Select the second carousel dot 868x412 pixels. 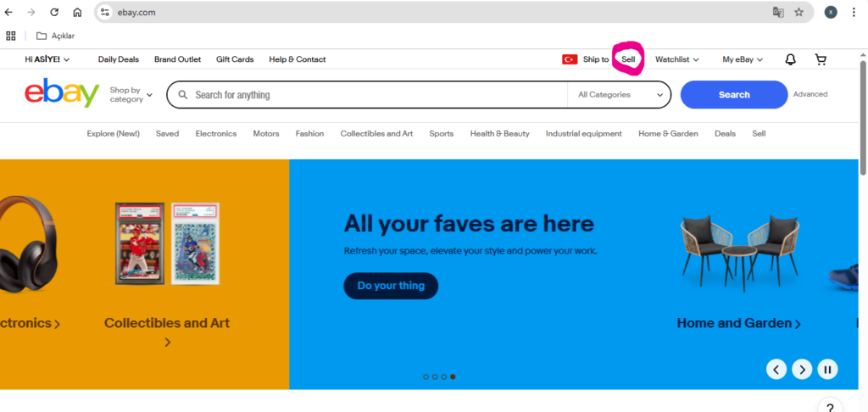pyautogui.click(x=435, y=376)
